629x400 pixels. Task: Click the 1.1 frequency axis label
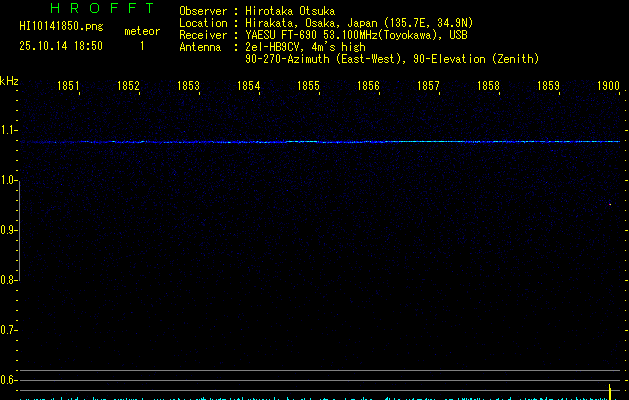pos(9,131)
